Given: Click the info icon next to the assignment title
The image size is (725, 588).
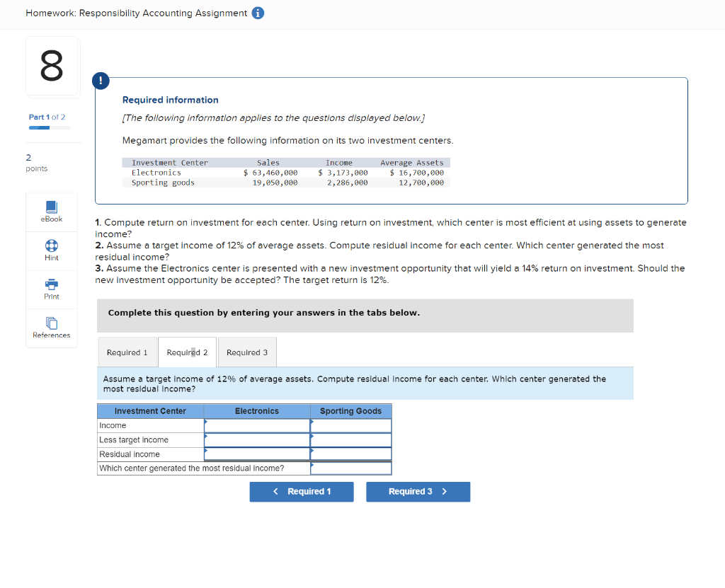Looking at the screenshot, I should click(256, 13).
